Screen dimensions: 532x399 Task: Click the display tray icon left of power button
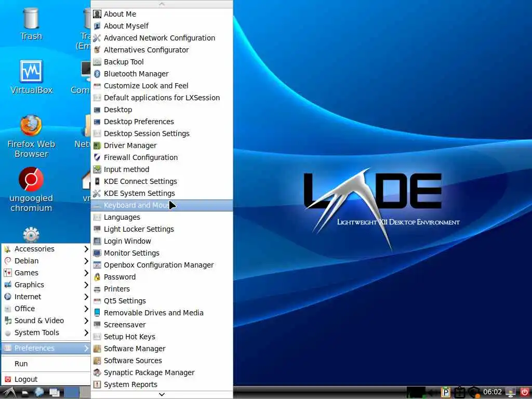tap(510, 392)
